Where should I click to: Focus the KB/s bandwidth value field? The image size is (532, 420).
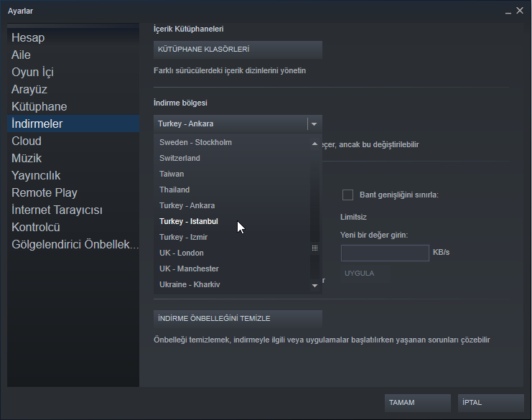click(385, 253)
